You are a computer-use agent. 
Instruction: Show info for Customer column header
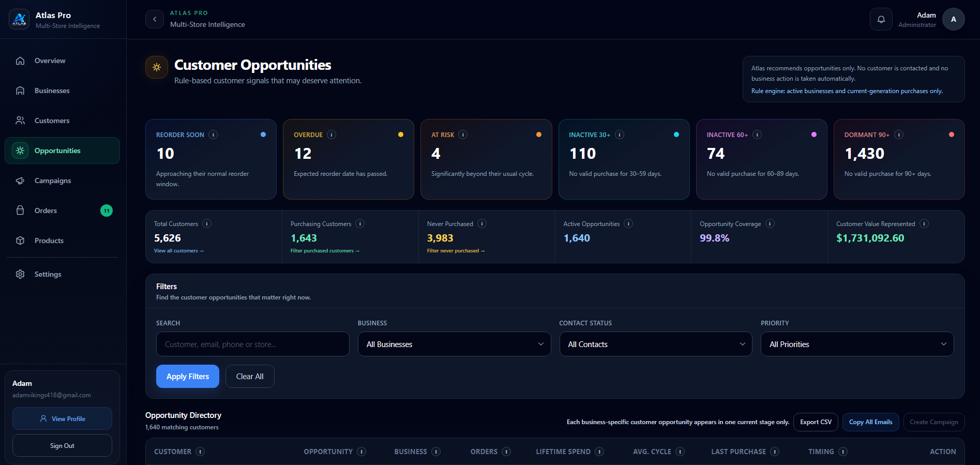(x=200, y=452)
